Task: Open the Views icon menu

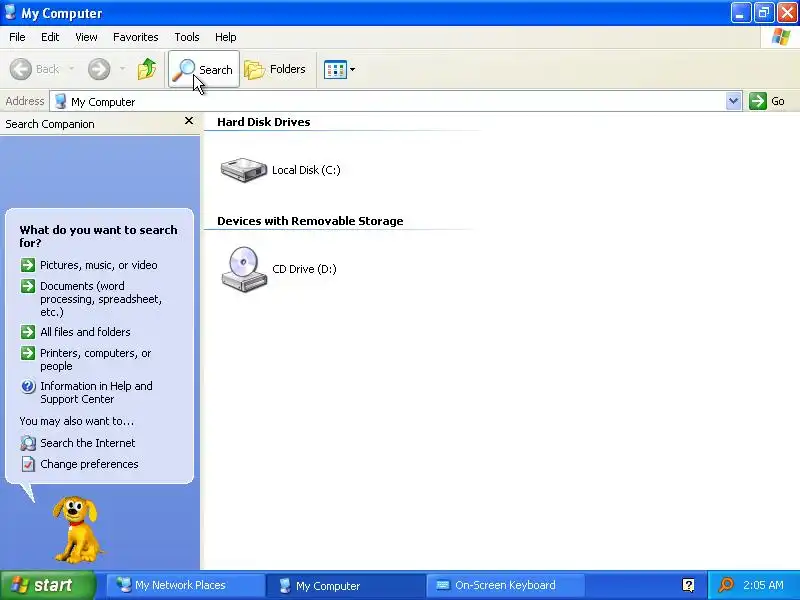Action: [x=339, y=69]
